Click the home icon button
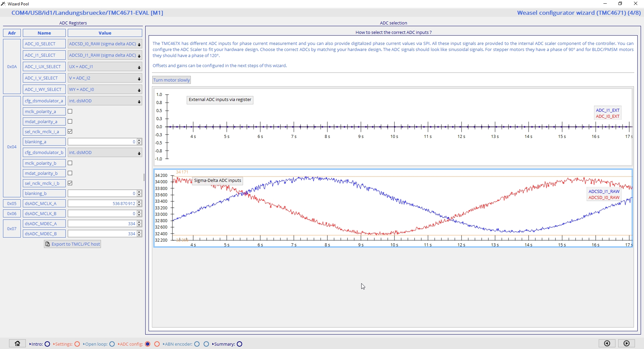Image resolution: width=644 pixels, height=349 pixels. click(x=17, y=343)
